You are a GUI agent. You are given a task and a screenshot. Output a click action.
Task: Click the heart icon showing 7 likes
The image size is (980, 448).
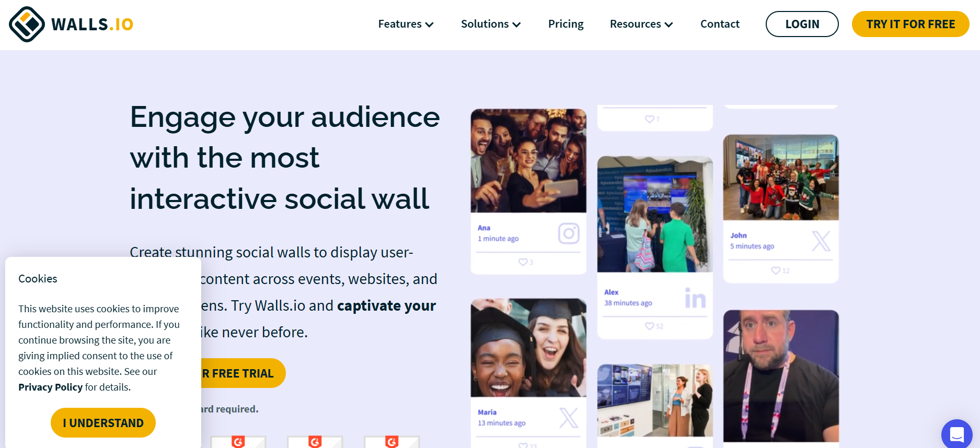649,119
